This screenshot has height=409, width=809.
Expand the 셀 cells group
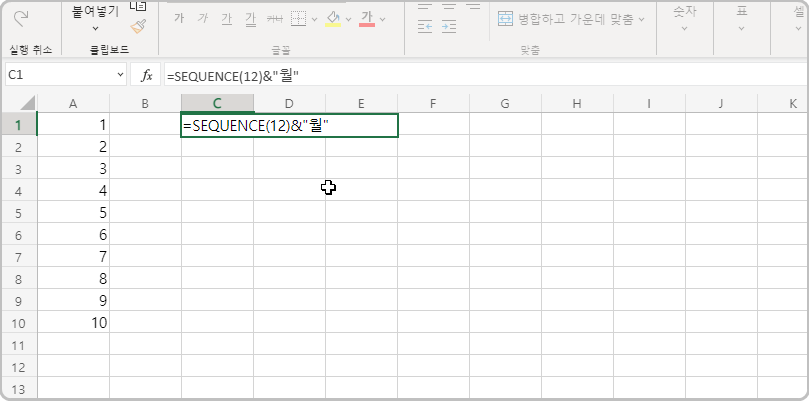(798, 20)
